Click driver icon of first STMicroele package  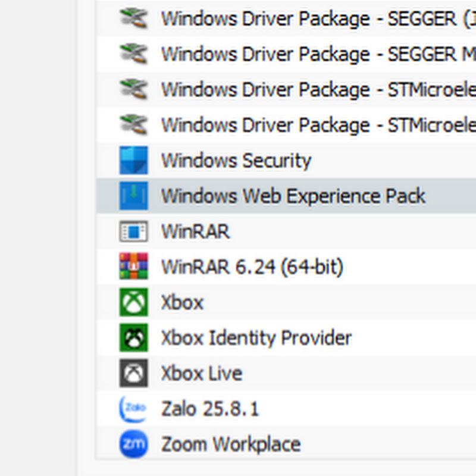(x=134, y=89)
